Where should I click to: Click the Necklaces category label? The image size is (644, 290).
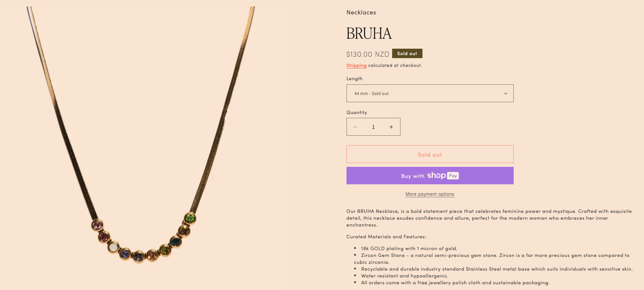(x=361, y=13)
